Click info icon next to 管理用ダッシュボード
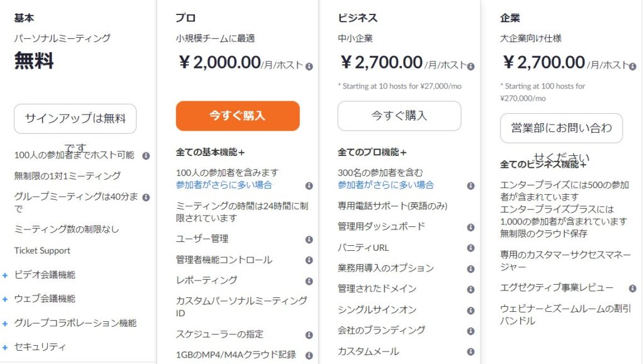644x364 pixels. click(x=470, y=227)
